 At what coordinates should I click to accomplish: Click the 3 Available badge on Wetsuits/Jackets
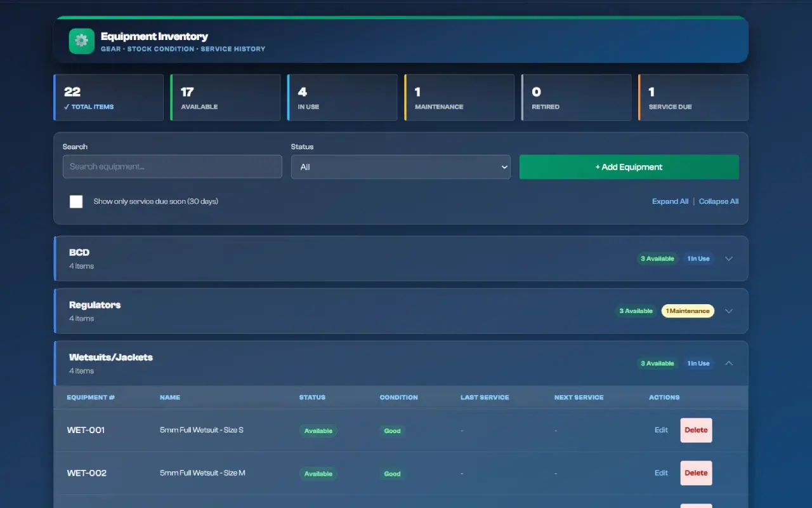point(657,363)
